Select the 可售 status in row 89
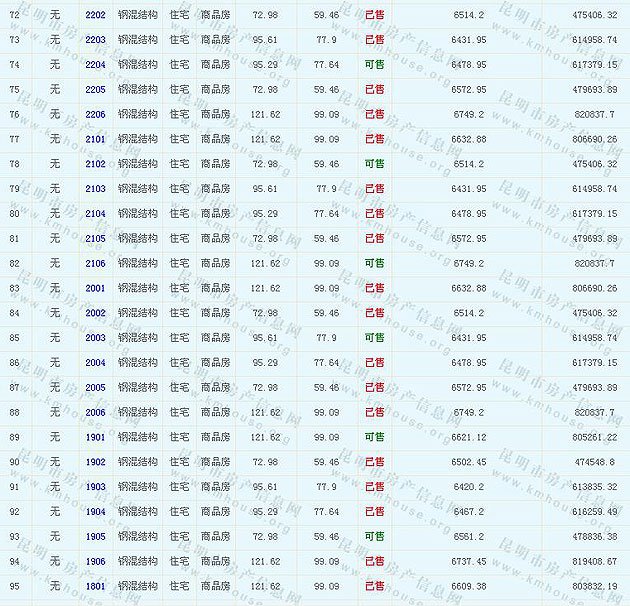The height and width of the screenshot is (606, 630). click(x=374, y=437)
